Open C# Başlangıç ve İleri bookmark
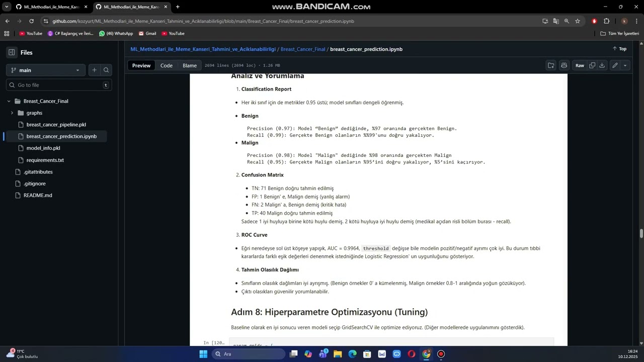The image size is (644, 362). [71, 33]
